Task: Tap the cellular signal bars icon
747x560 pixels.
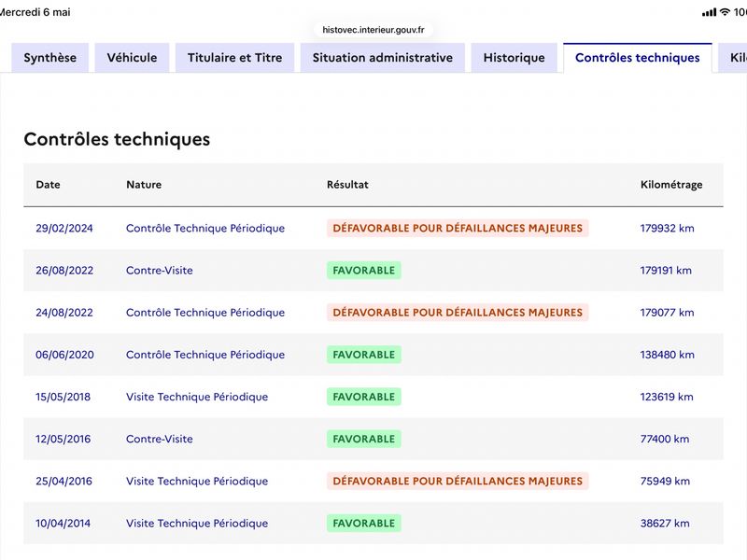Action: [709, 12]
